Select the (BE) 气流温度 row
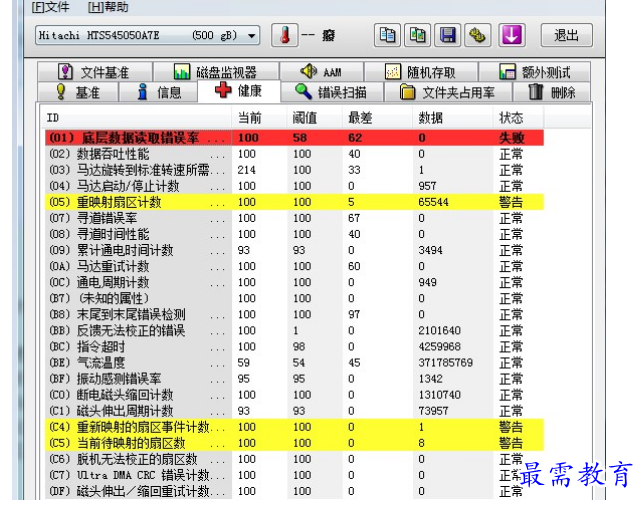Image resolution: width=641 pixels, height=506 pixels. 294,363
